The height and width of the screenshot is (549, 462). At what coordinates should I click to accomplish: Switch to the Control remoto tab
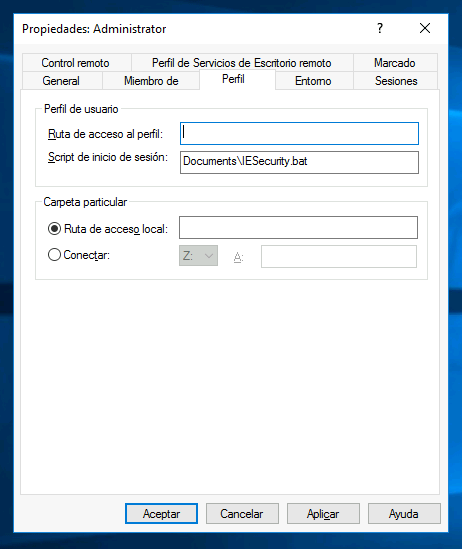coord(76,63)
